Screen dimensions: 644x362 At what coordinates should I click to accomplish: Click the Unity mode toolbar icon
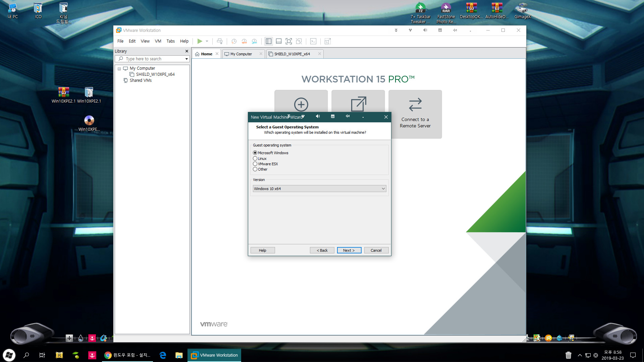coord(299,41)
